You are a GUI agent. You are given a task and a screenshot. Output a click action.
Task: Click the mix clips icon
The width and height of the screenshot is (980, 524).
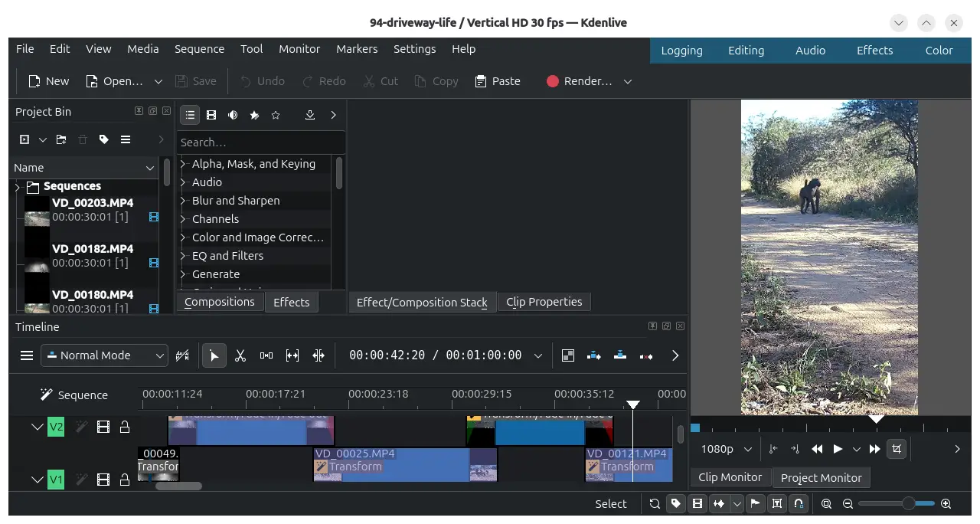tap(568, 355)
